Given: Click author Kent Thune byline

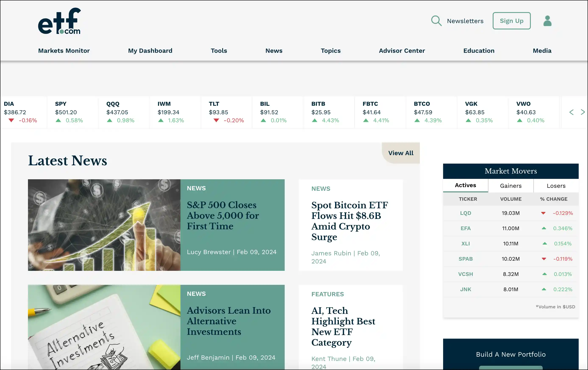Looking at the screenshot, I should pos(329,359).
